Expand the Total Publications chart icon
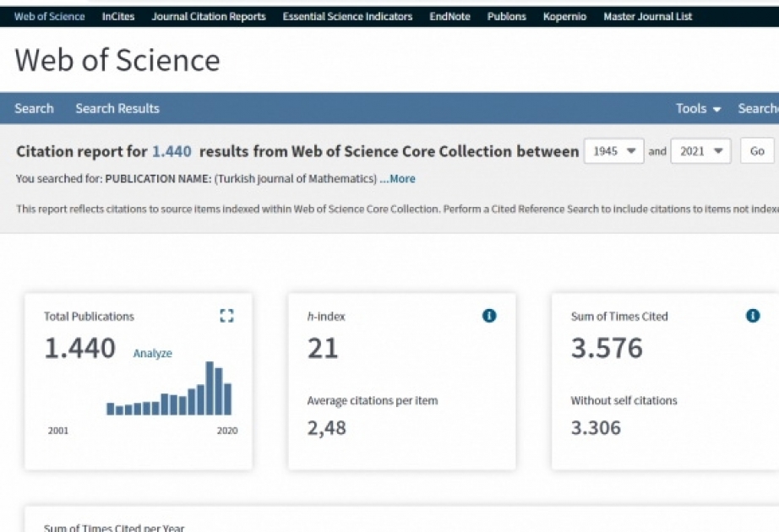The image size is (779, 532). point(227,316)
